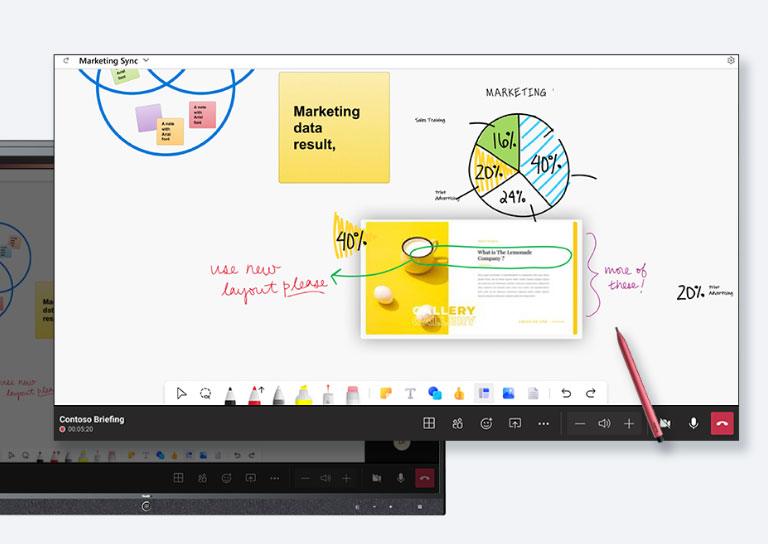Select the pointer arrow tool
This screenshot has width=768, height=544.
pos(181,393)
